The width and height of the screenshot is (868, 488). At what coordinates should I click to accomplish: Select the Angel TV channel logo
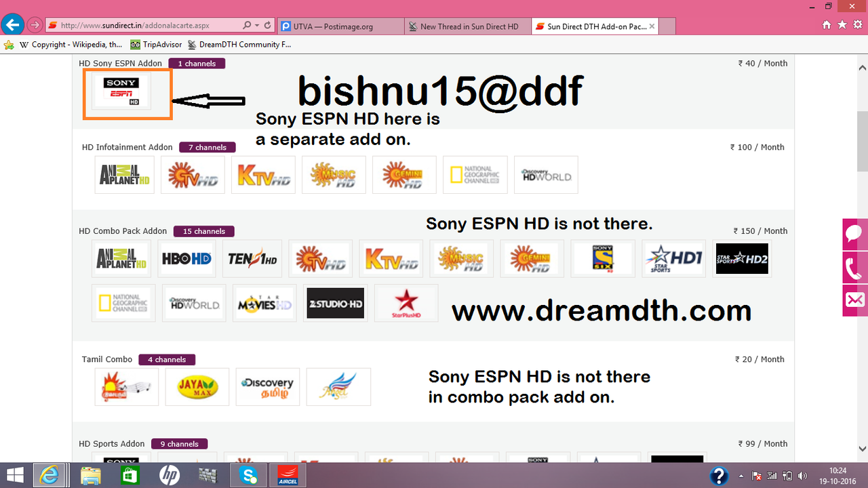pyautogui.click(x=338, y=387)
